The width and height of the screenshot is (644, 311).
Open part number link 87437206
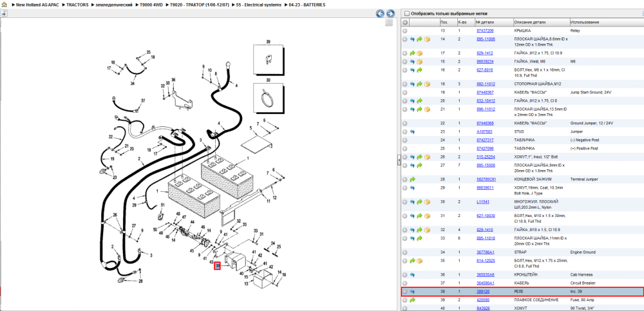[x=485, y=31]
